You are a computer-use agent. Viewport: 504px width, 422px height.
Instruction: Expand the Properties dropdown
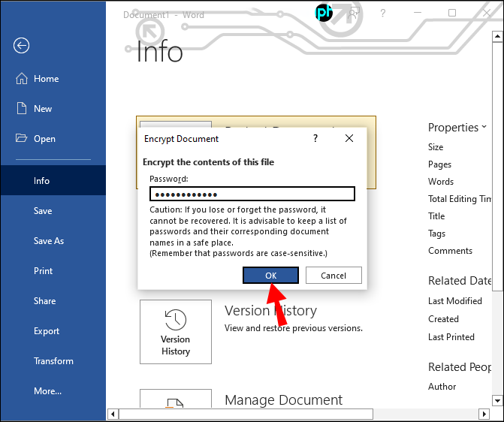(x=457, y=128)
